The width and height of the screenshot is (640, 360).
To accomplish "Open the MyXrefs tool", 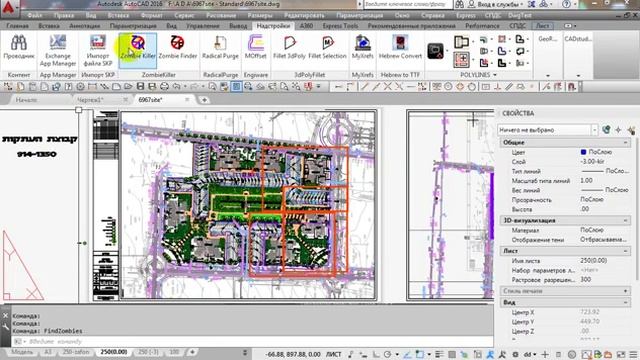I will click(362, 49).
